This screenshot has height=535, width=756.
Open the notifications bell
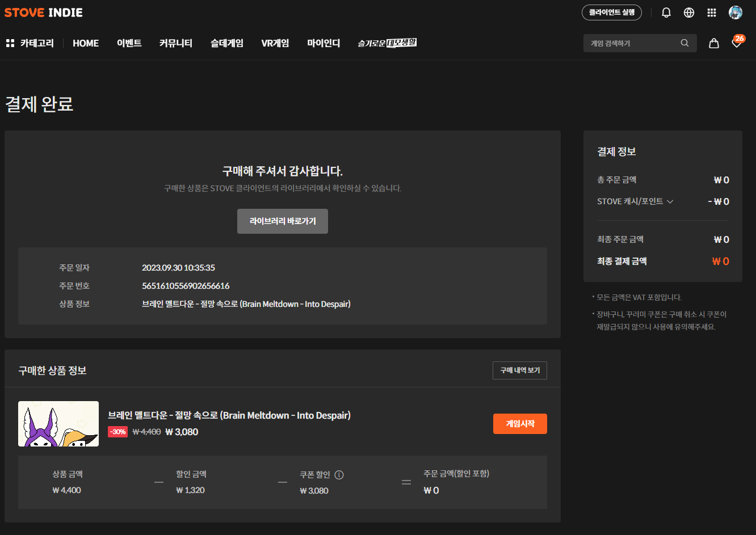(666, 12)
